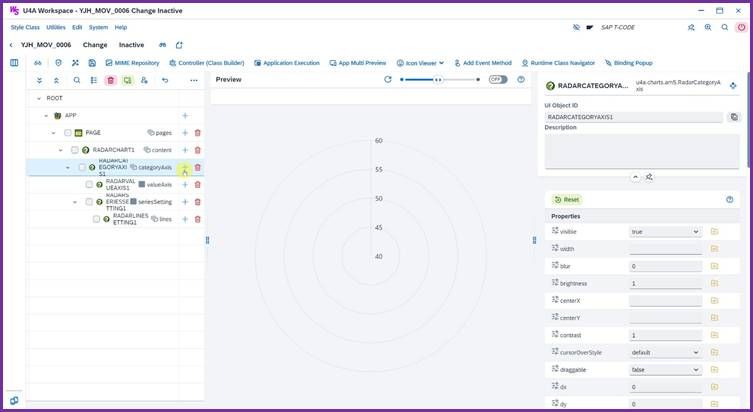Tick the PAGE row checkbox
This screenshot has height=412, width=753.
pos(68,133)
